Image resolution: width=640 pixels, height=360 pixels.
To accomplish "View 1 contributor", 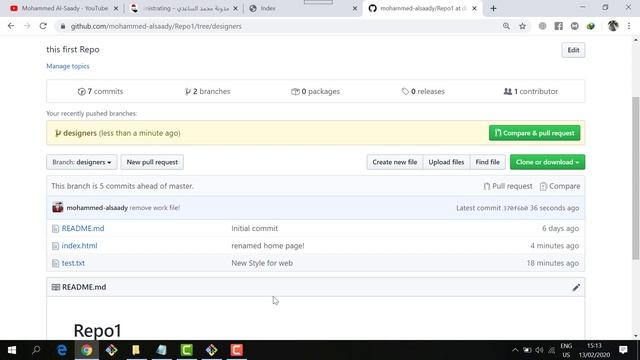I will [x=531, y=91].
